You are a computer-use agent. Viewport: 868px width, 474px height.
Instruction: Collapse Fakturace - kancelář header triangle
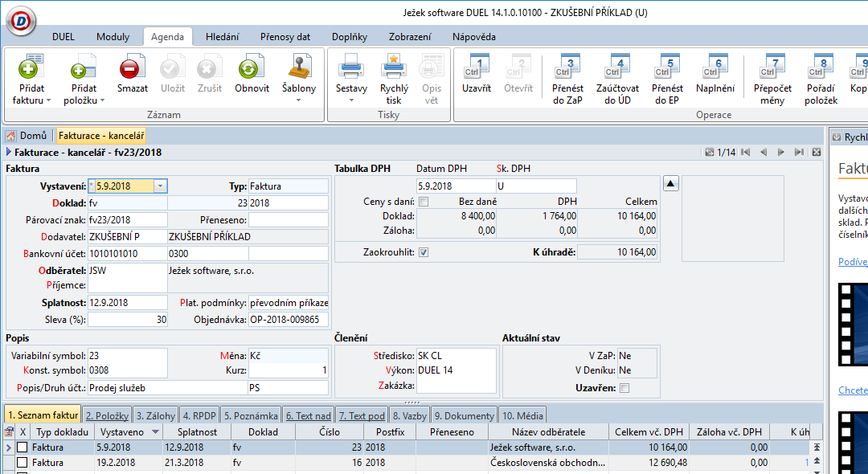8,152
